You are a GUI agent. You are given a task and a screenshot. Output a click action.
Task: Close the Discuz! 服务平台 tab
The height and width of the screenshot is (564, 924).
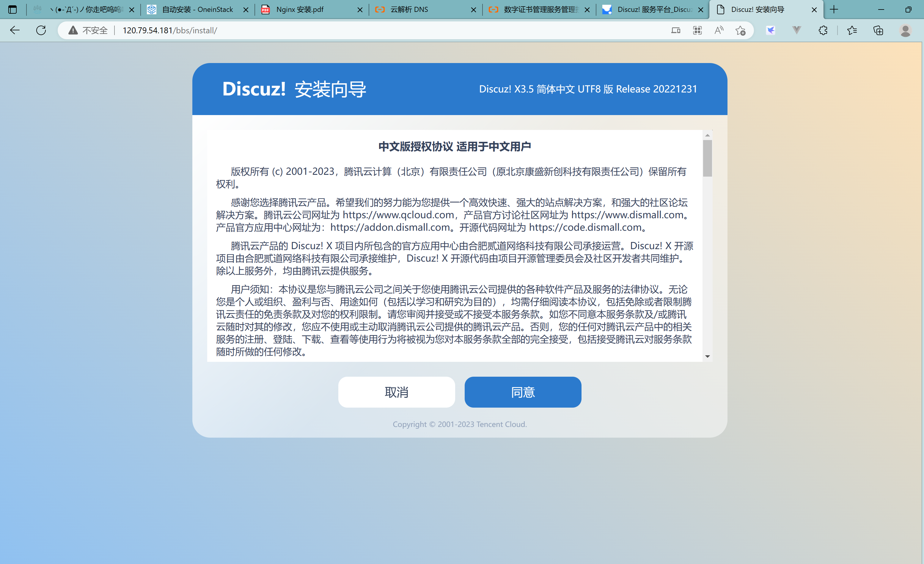(x=700, y=10)
